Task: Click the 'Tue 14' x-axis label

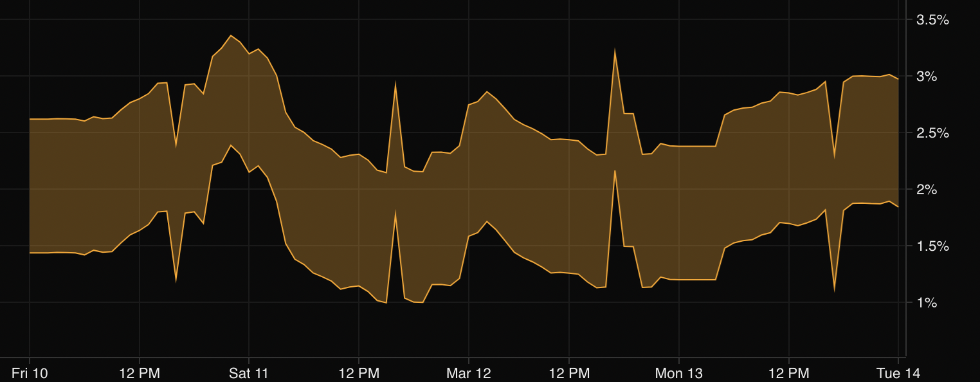Action: coord(898,372)
